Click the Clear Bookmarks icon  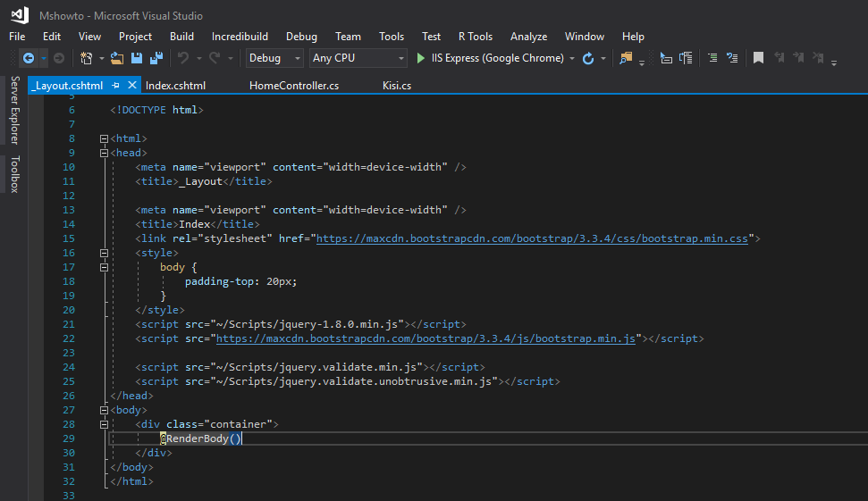coord(818,57)
